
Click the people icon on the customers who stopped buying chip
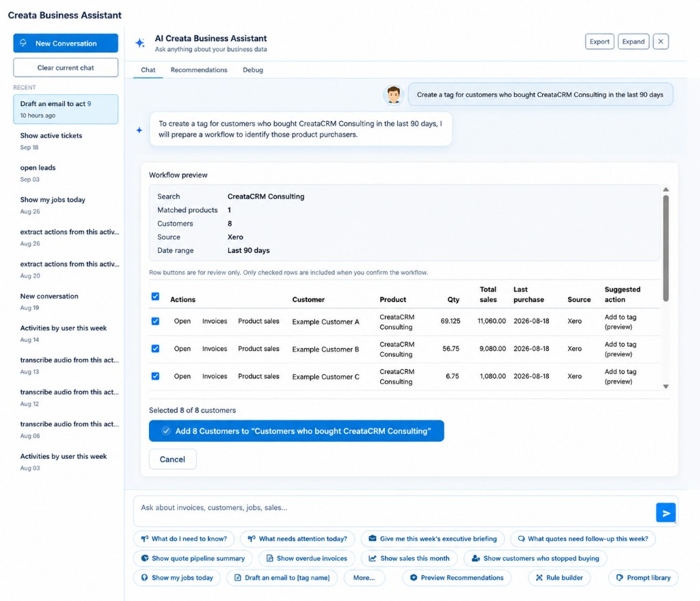click(x=476, y=558)
